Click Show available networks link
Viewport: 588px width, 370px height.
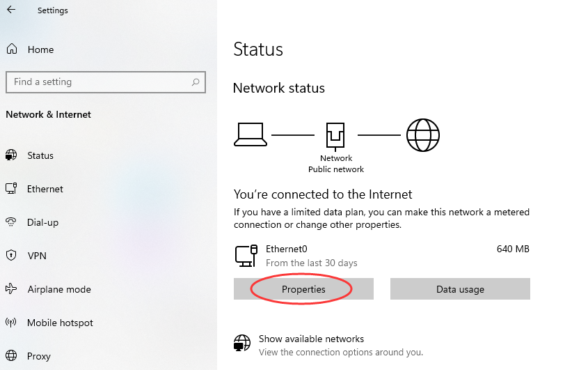point(311,339)
